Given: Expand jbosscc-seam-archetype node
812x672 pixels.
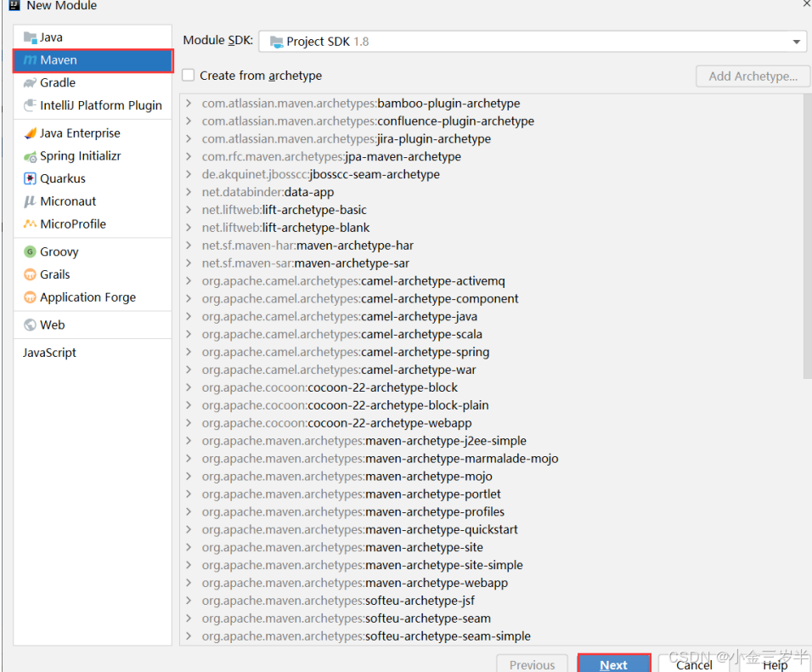Looking at the screenshot, I should click(x=189, y=174).
